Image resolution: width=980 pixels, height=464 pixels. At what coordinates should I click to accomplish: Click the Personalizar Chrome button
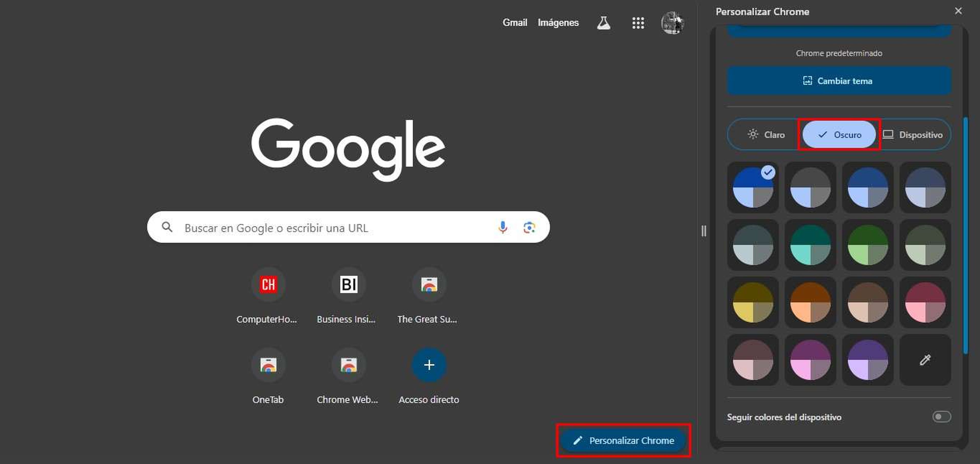(623, 441)
